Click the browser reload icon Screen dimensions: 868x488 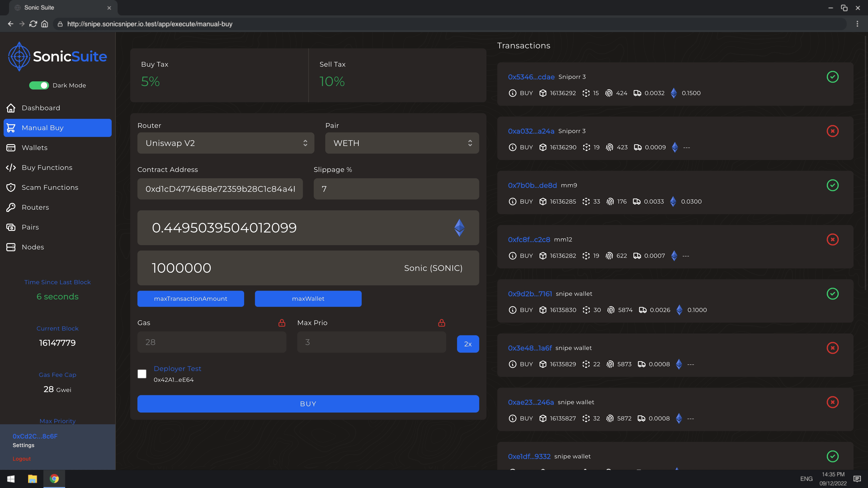[33, 24]
